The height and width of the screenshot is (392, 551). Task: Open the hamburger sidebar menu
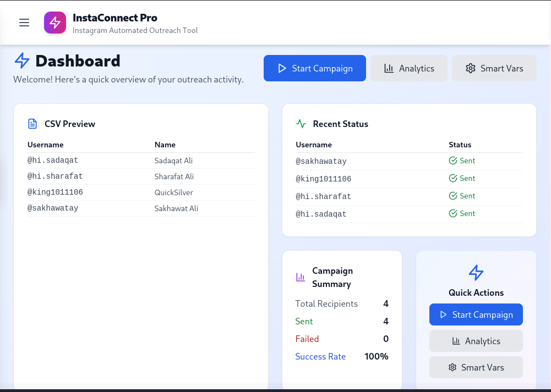click(x=24, y=23)
